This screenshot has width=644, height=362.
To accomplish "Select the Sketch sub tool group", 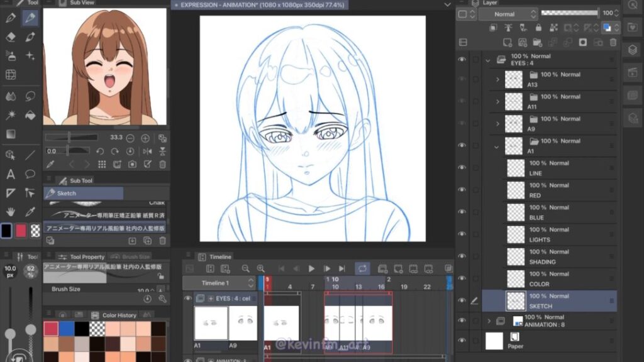I will point(83,194).
